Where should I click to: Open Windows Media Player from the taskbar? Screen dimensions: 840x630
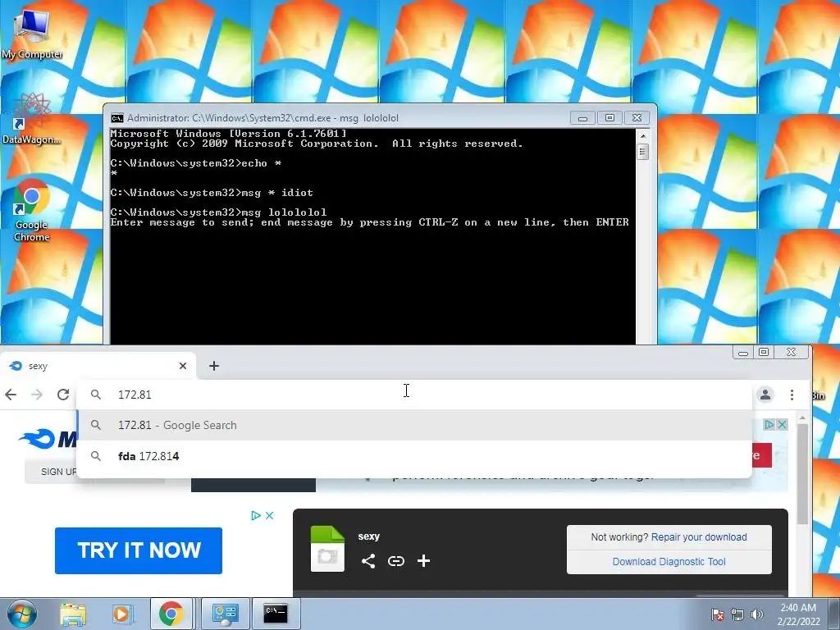tap(121, 614)
